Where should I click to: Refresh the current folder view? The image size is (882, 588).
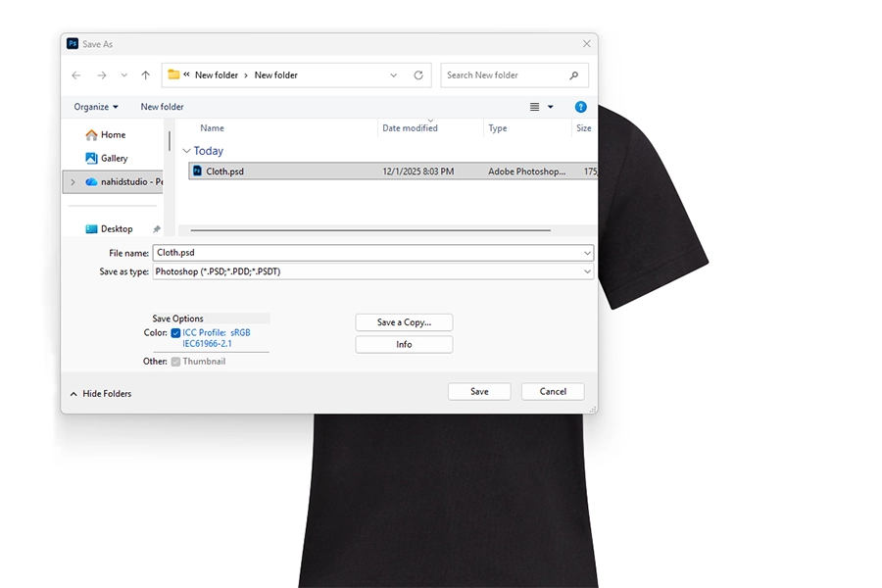click(x=417, y=74)
